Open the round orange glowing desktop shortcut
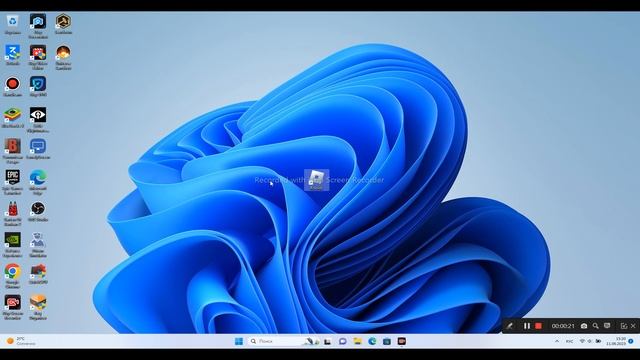 [63, 57]
